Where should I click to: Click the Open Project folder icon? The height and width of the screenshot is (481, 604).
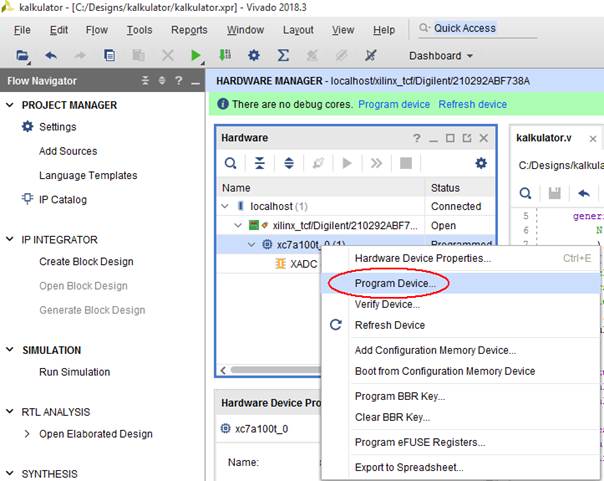point(22,55)
